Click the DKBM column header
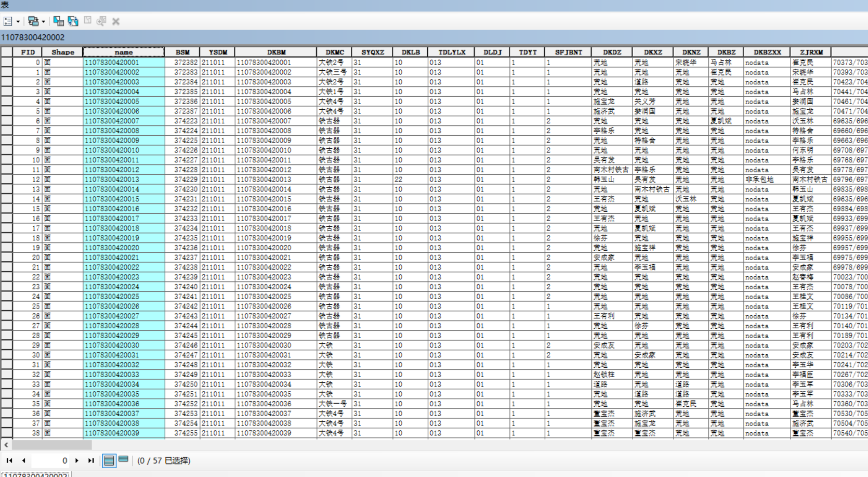Viewport: 868px width, 477px height. tap(276, 52)
